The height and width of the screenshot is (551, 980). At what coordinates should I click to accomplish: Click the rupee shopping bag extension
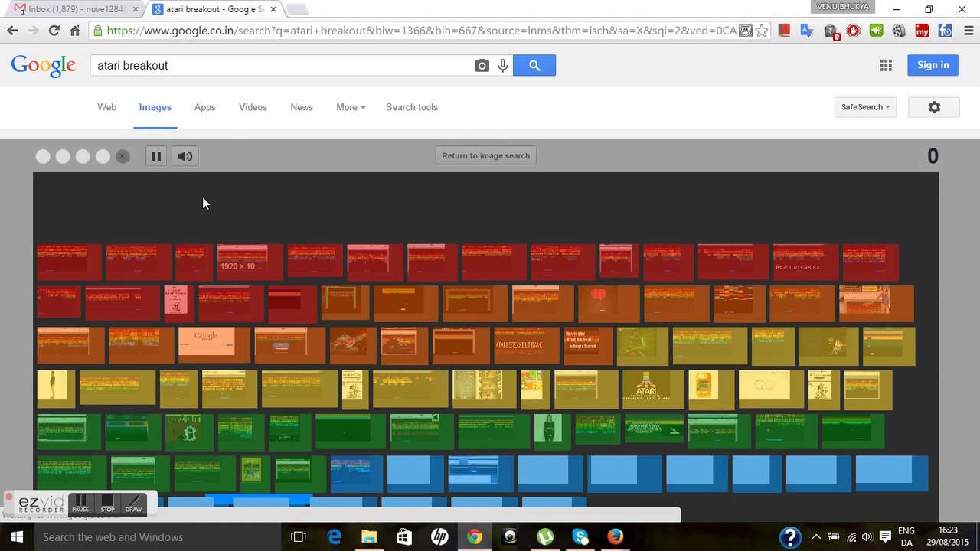click(831, 31)
